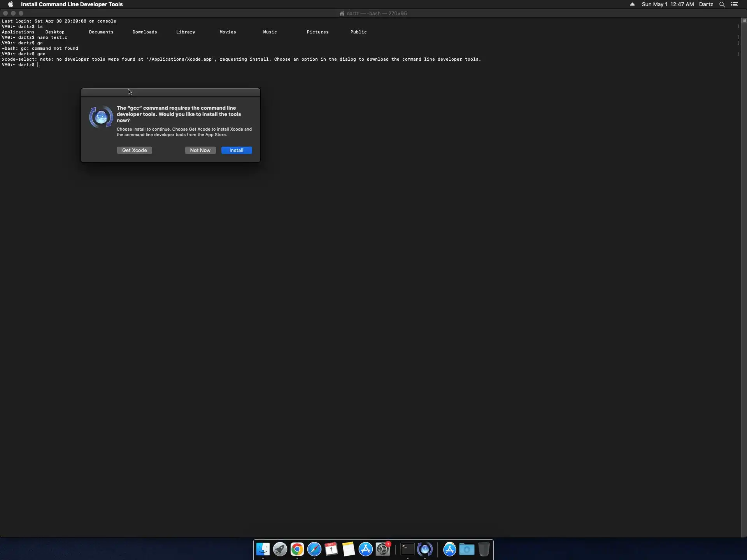This screenshot has height=560, width=747.
Task: Click the Dartz user menu
Action: [x=706, y=4]
